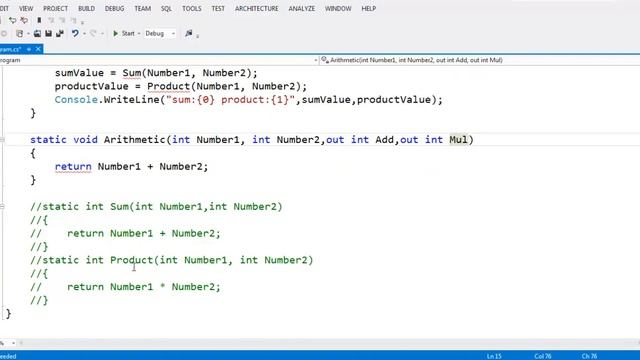Open the editor zoom level dropdown
The width and height of the screenshot is (640, 360).
coord(13,343)
